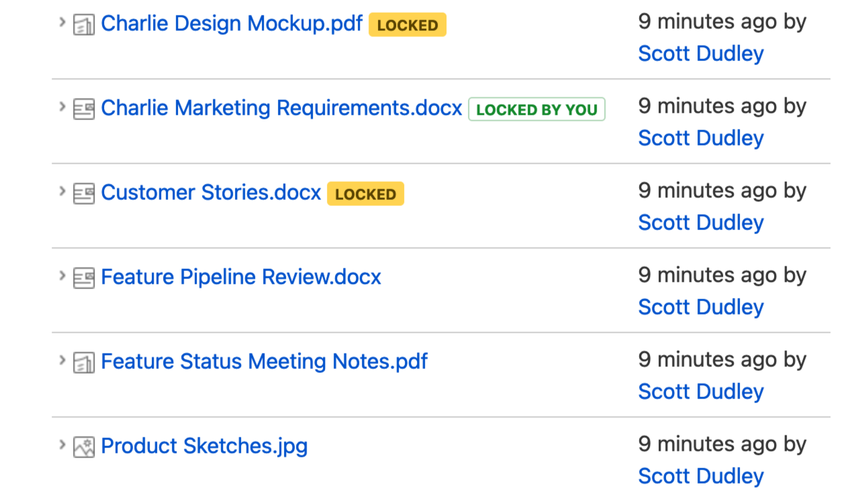This screenshot has height=493, width=868.
Task: Open Product Sketches.jpg image link
Action: click(x=204, y=447)
